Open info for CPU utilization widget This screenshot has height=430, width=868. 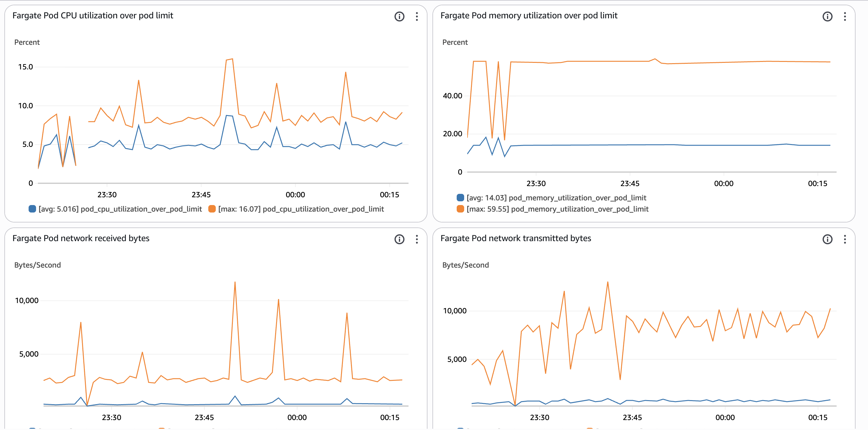tap(399, 16)
